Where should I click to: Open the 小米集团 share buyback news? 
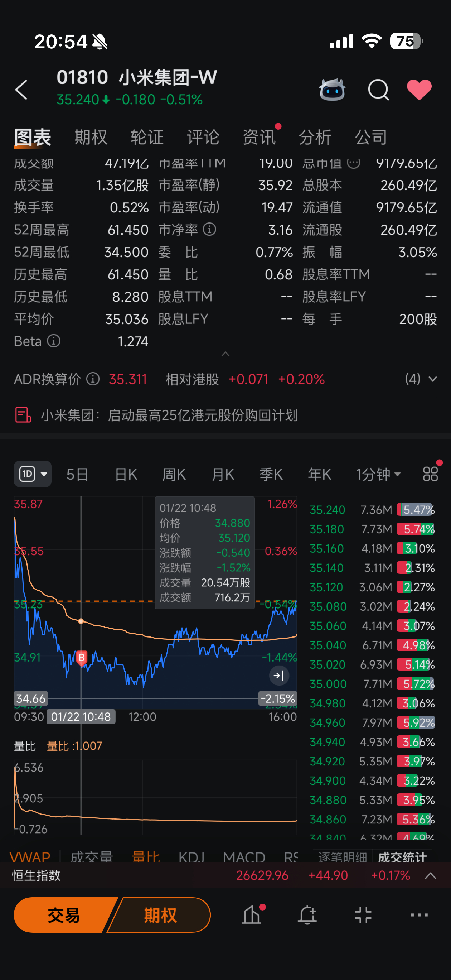pos(169,415)
